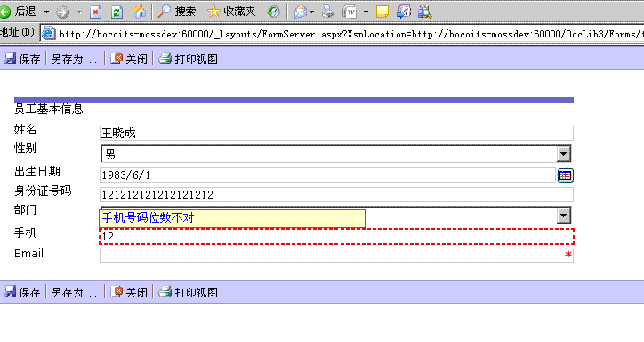
Task: Click 保存 in the bottom form toolbar
Action: point(22,292)
